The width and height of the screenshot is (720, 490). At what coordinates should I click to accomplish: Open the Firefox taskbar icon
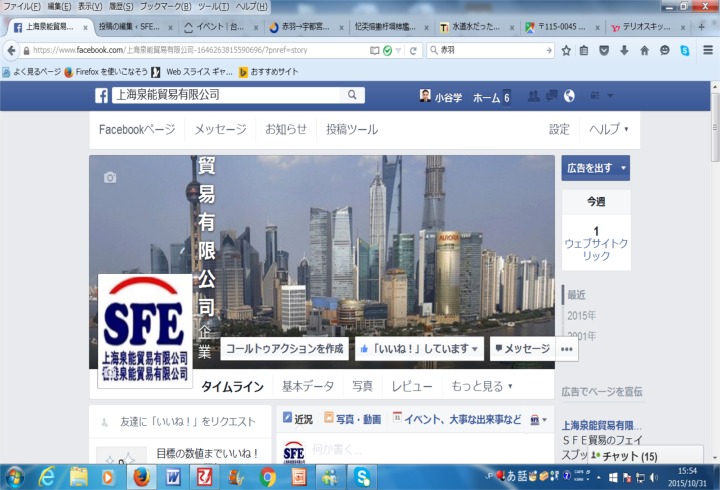point(141,477)
